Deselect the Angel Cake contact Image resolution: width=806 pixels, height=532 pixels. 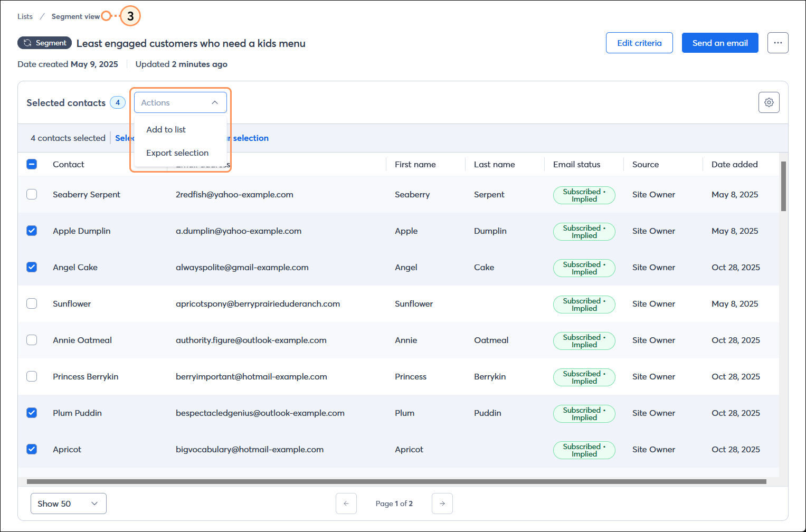32,267
